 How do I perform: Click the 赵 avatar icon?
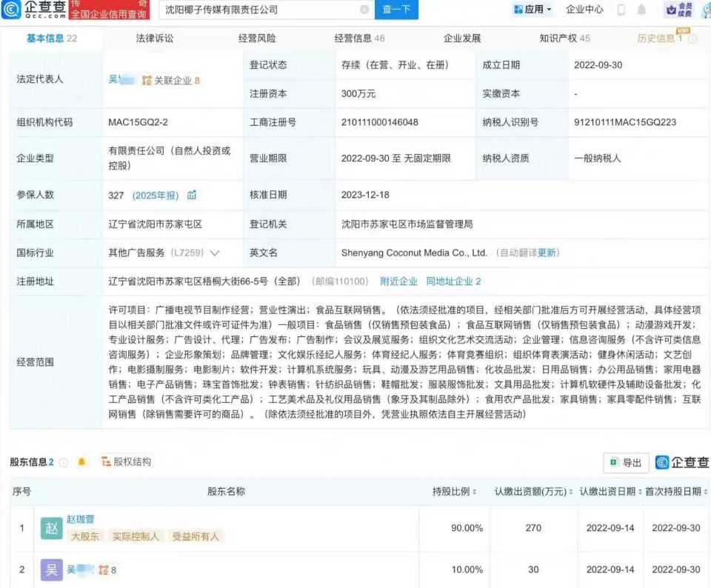(51, 528)
